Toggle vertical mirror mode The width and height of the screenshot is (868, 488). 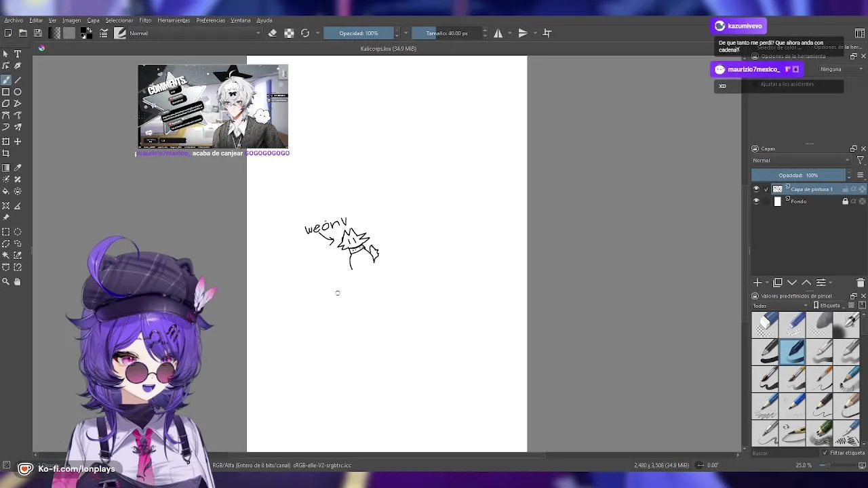pyautogui.click(x=523, y=33)
